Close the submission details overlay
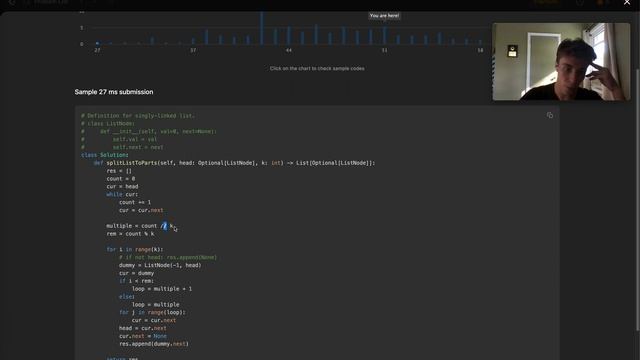This screenshot has height=360, width=640. tap(627, 2)
